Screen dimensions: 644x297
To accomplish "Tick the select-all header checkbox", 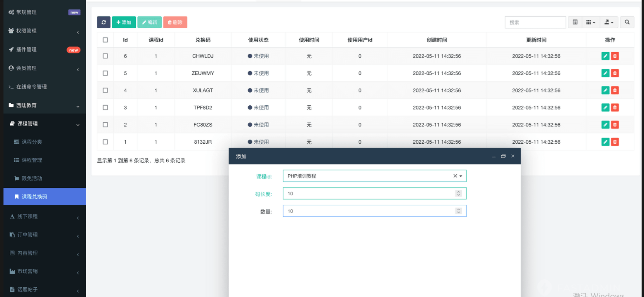I will 105,40.
